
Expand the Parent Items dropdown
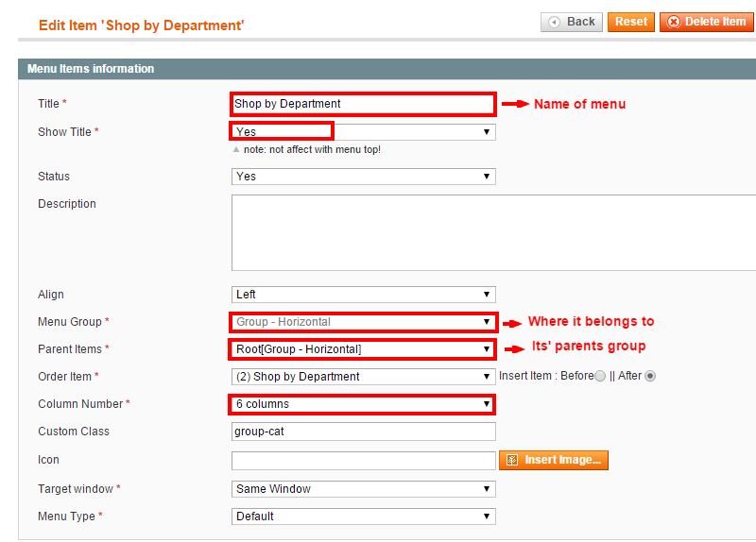(364, 349)
